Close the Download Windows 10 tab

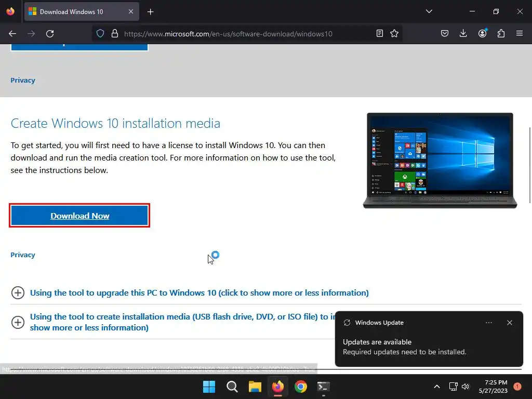[131, 11]
